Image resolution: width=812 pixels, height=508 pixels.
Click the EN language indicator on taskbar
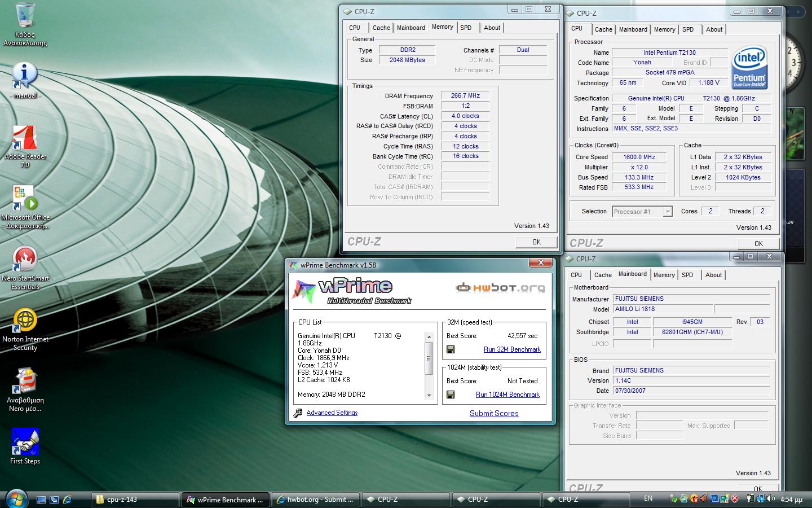click(648, 498)
